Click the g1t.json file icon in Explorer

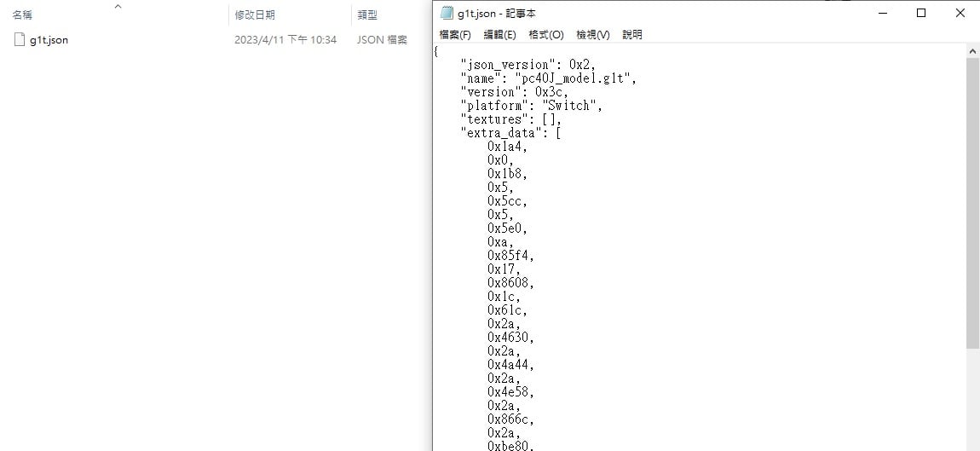tap(20, 39)
